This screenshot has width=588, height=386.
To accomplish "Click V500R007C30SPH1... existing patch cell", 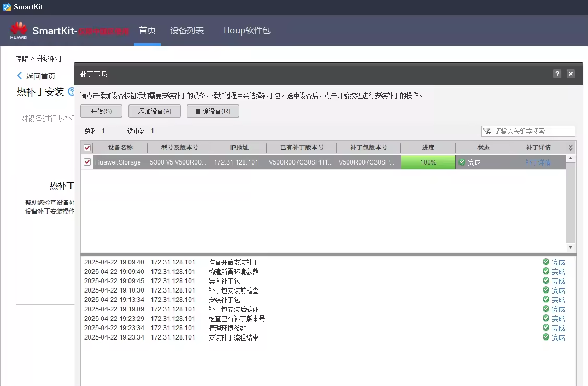I will tap(301, 162).
